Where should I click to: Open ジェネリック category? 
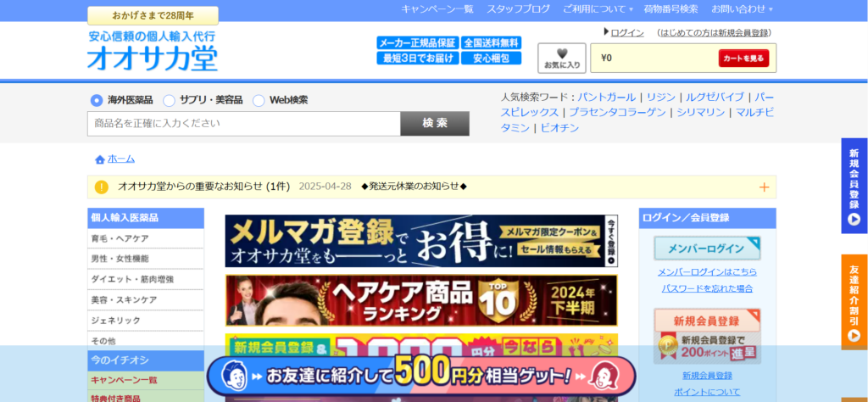point(146,320)
